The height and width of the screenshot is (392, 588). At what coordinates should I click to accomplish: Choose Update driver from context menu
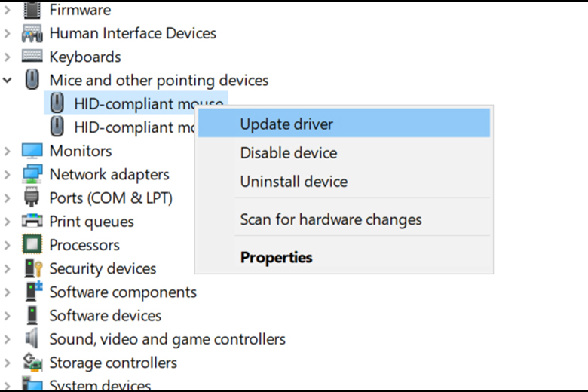[x=286, y=124]
